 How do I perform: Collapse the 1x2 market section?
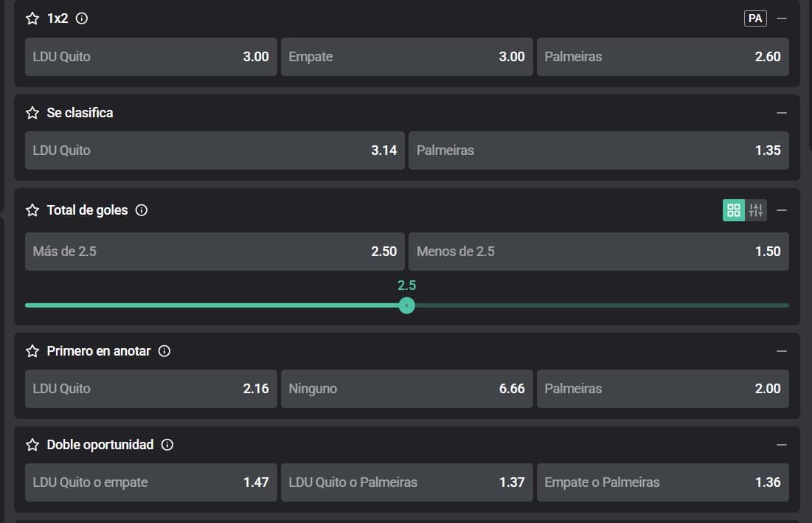click(x=782, y=18)
